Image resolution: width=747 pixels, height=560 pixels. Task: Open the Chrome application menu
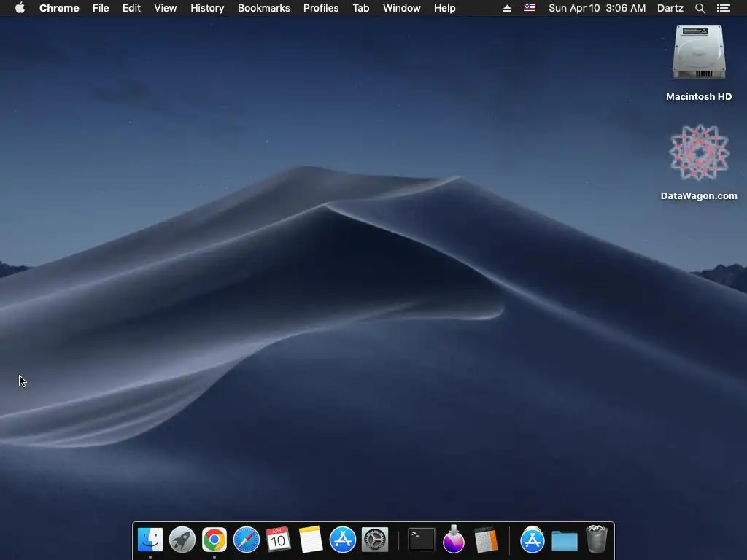pos(59,8)
